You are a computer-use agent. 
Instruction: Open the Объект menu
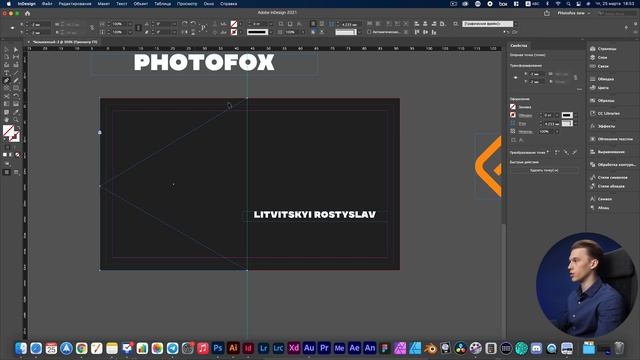tap(141, 4)
